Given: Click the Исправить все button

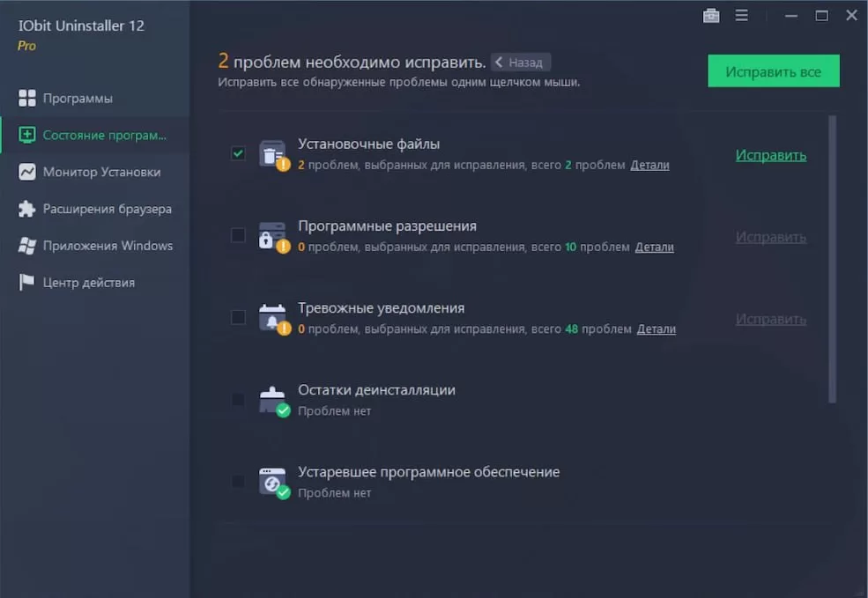Looking at the screenshot, I should (774, 70).
